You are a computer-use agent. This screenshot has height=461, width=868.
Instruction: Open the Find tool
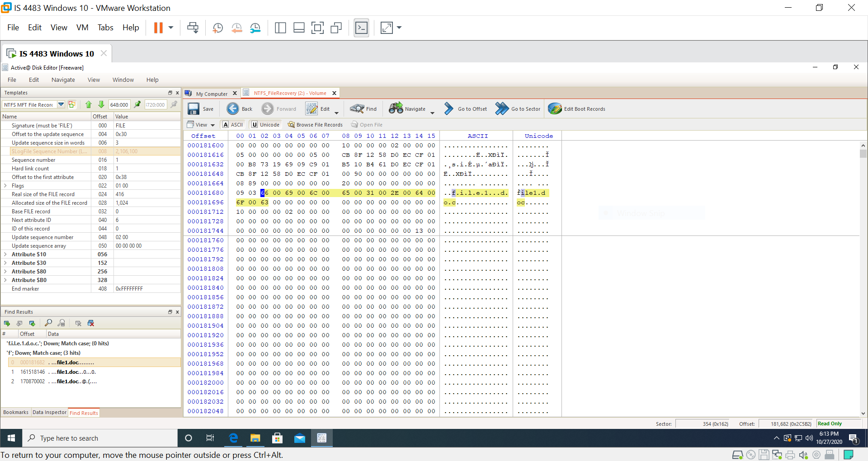point(363,108)
